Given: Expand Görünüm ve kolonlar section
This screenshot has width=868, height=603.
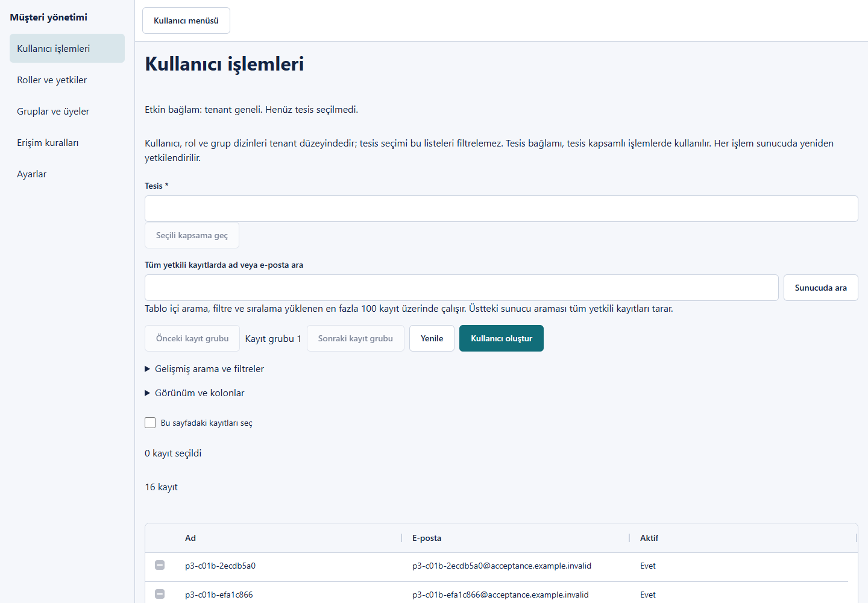Looking at the screenshot, I should 195,393.
